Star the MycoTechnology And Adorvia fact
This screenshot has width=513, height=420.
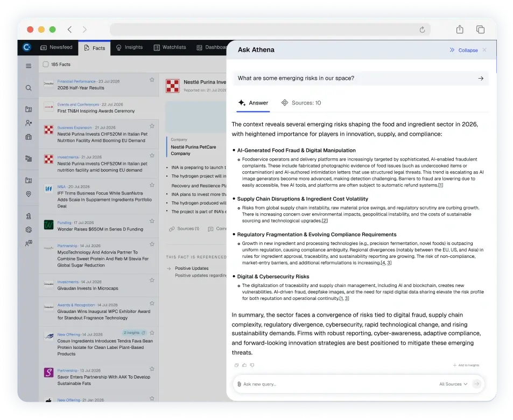pyautogui.click(x=152, y=244)
